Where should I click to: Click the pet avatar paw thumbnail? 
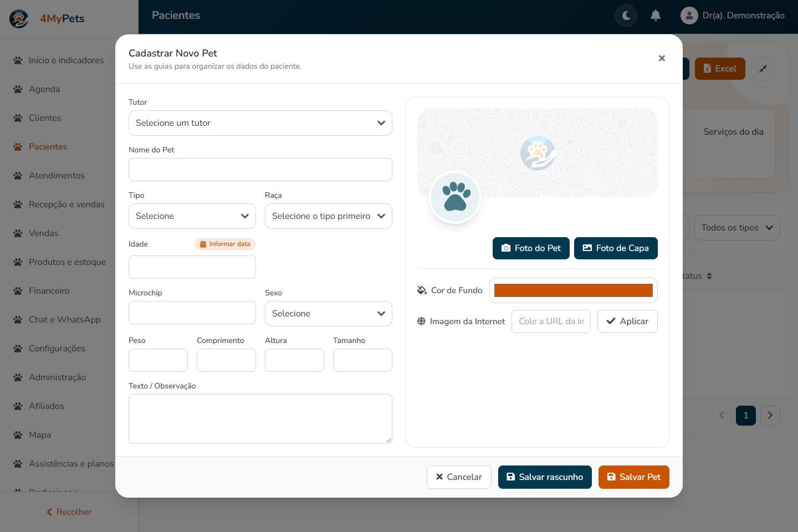455,198
